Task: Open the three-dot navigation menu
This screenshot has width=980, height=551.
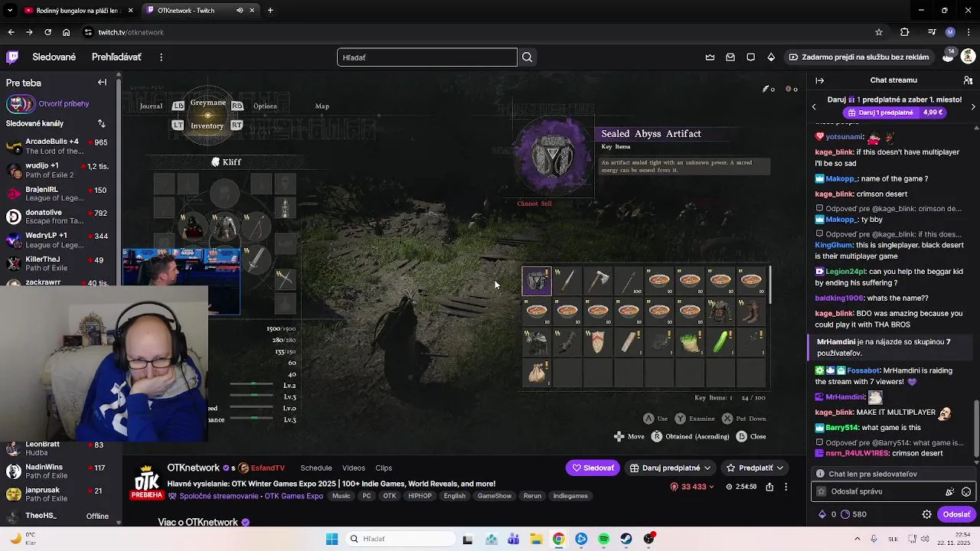Action: (x=161, y=57)
